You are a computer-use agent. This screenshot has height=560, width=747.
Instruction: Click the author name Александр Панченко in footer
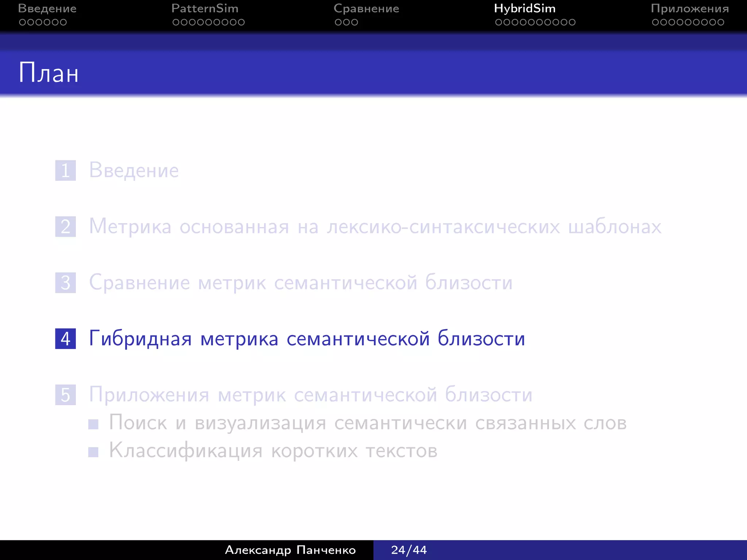click(x=290, y=550)
